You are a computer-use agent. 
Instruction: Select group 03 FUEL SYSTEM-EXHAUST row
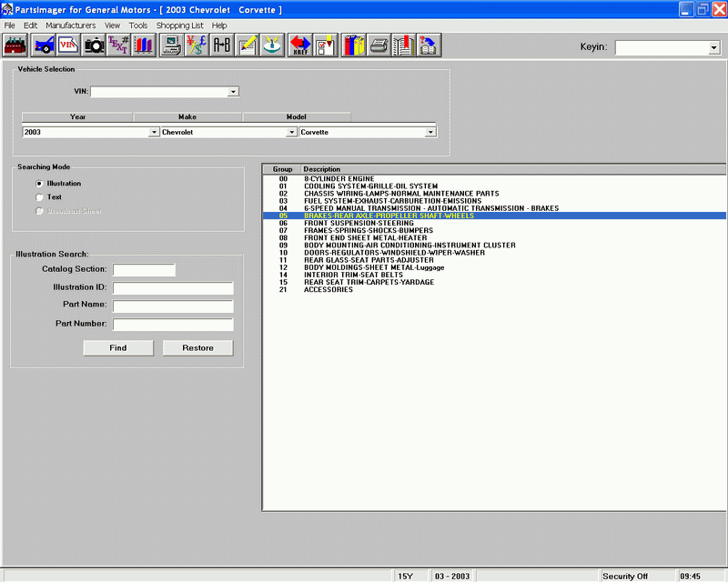pos(494,201)
